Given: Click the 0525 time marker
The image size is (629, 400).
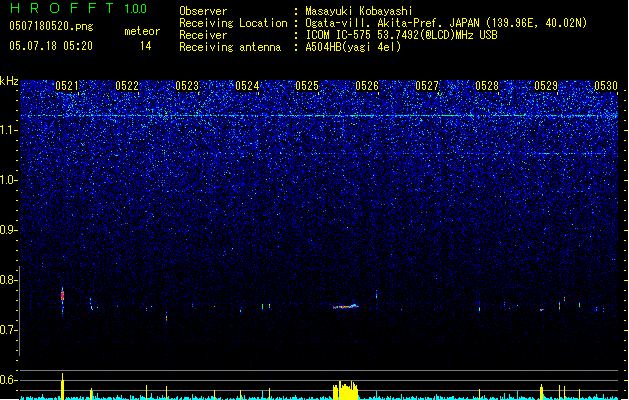Looking at the screenshot, I should point(307,86).
